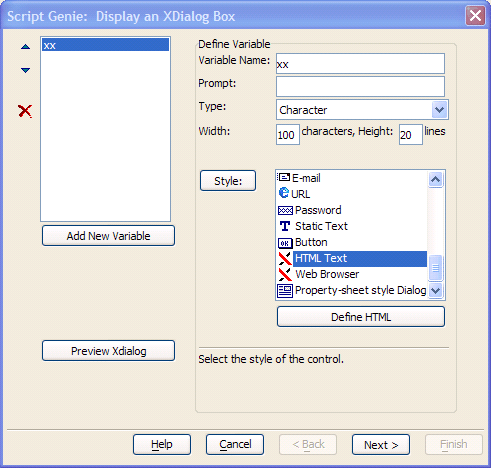Delete variable using red X icon
The width and height of the screenshot is (491, 468).
(x=25, y=111)
